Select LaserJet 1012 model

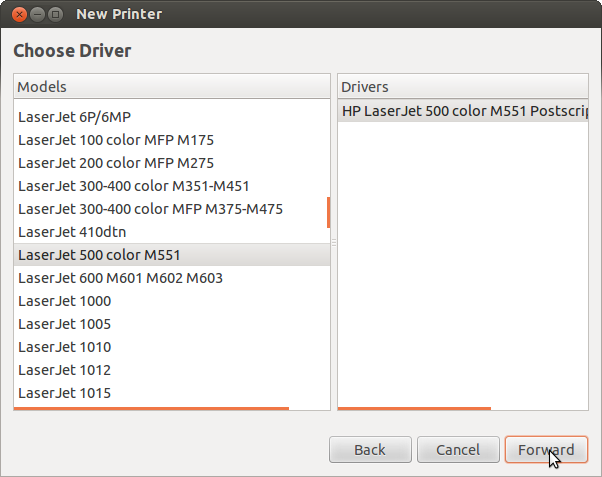tap(64, 370)
